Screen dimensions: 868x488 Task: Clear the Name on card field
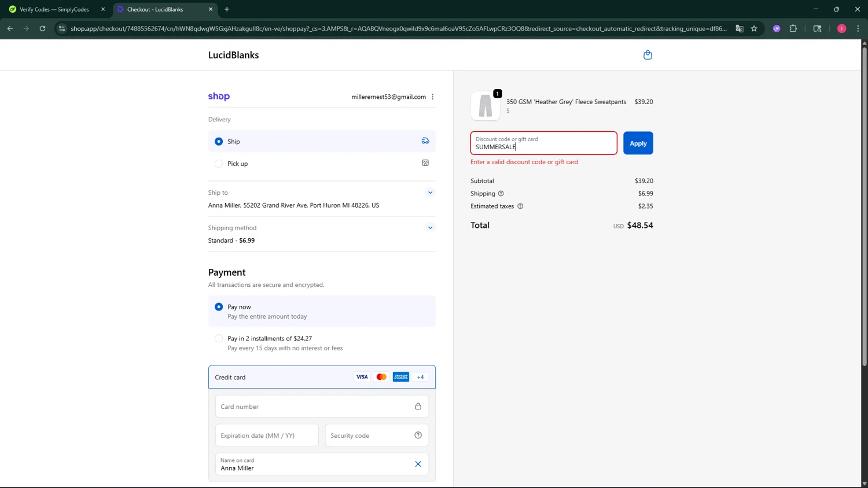[x=418, y=464]
